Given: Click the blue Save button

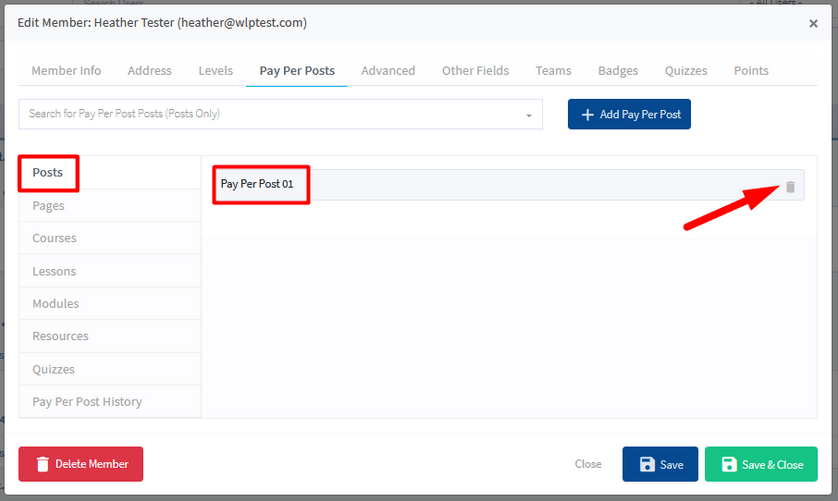Looking at the screenshot, I should [x=660, y=464].
